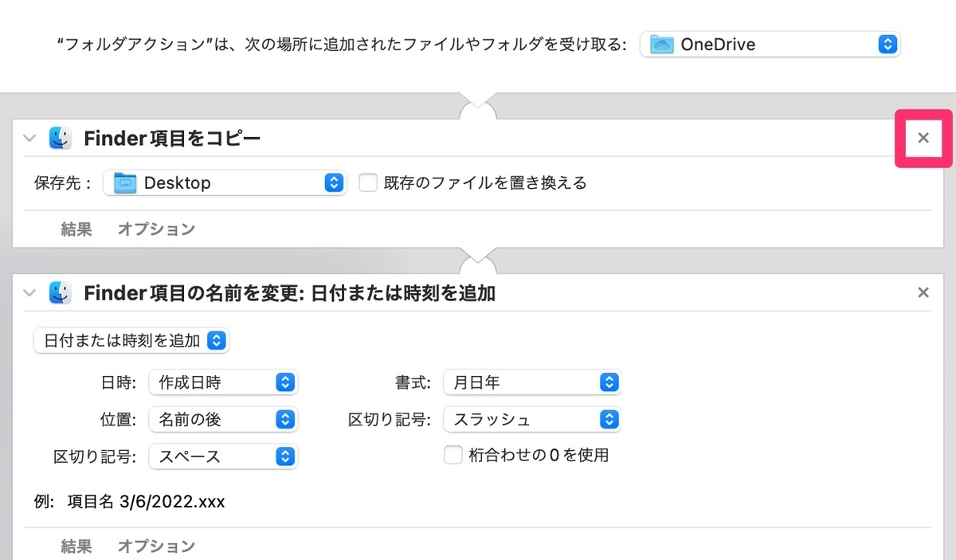Check the 桁合わせの0を使用 option
Image resolution: width=956 pixels, height=560 pixels.
(453, 455)
